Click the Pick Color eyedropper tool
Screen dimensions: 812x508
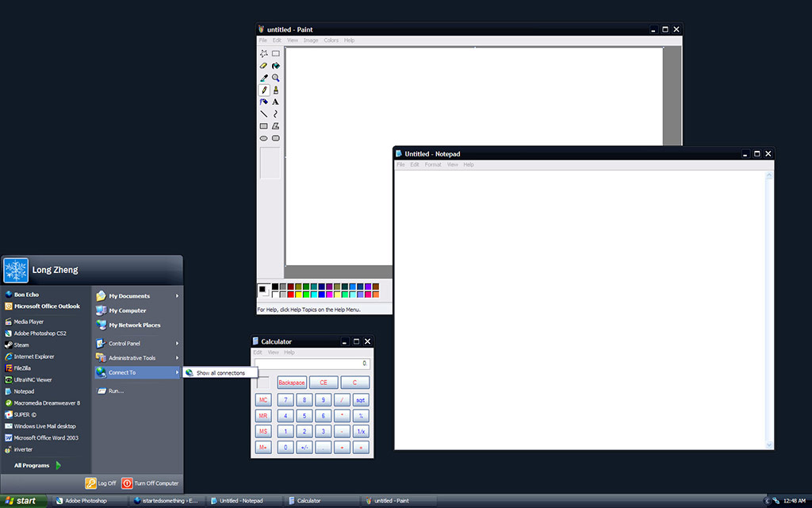click(263, 78)
